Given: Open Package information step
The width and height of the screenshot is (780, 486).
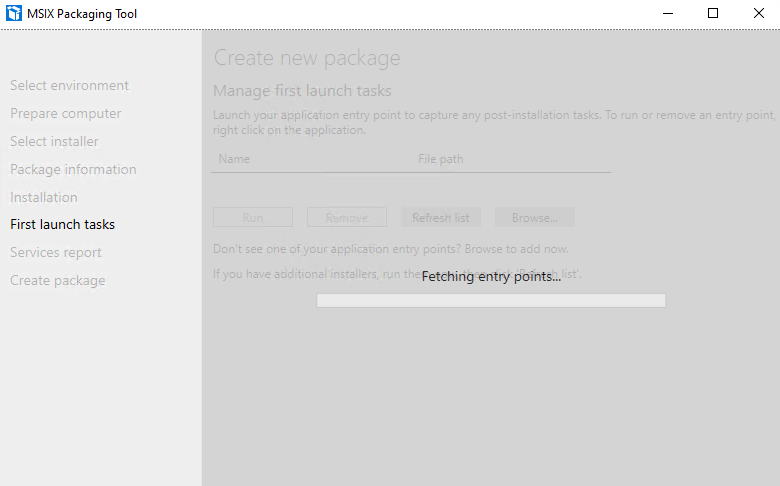Looking at the screenshot, I should click(73, 169).
